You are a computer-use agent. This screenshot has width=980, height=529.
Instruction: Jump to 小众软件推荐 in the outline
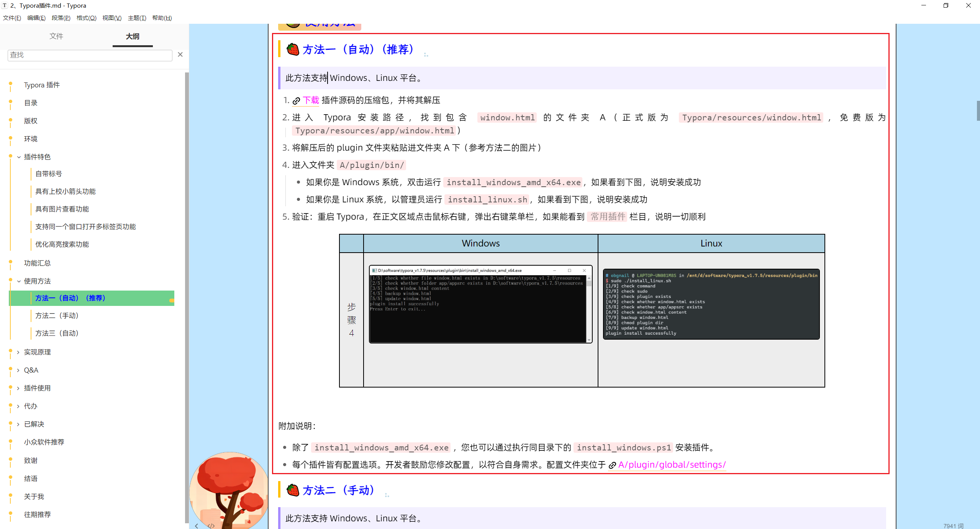click(44, 442)
